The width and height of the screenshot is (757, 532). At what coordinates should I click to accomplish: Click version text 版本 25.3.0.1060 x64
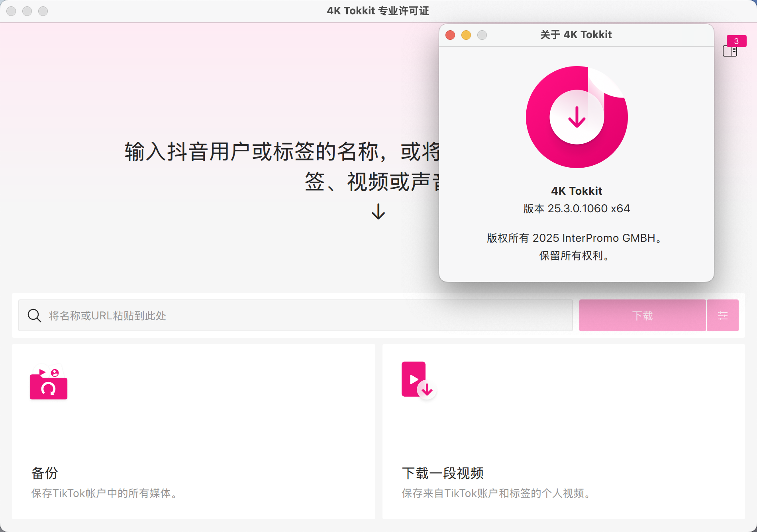(x=577, y=208)
